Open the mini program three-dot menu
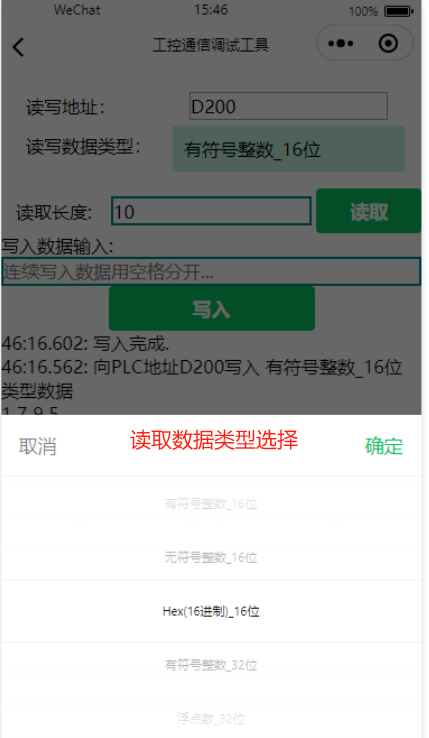The height and width of the screenshot is (738, 429). click(340, 44)
